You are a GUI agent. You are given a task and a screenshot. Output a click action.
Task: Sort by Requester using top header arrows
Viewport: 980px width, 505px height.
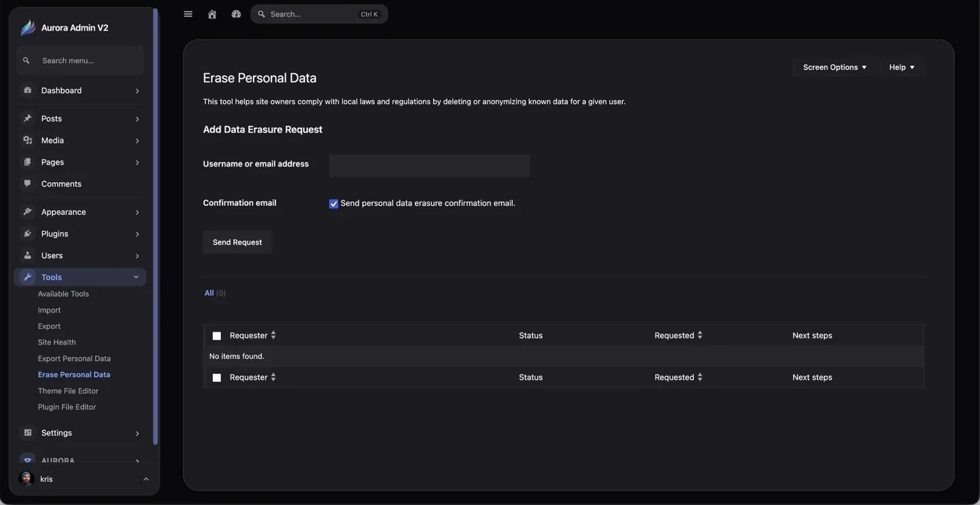(x=273, y=335)
